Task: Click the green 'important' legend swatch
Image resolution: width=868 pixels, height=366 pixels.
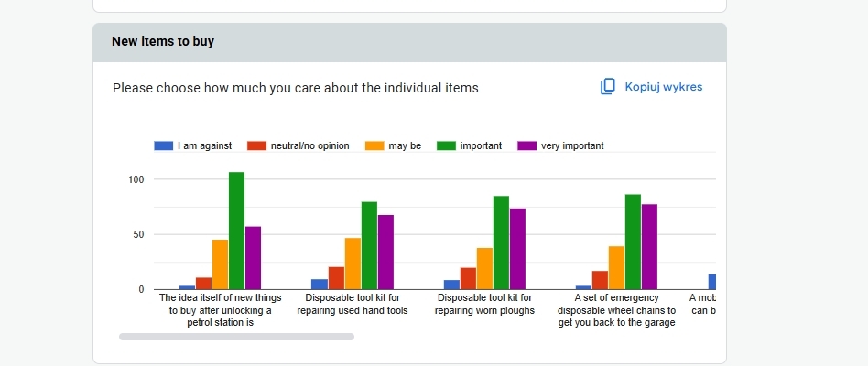Action: click(446, 145)
